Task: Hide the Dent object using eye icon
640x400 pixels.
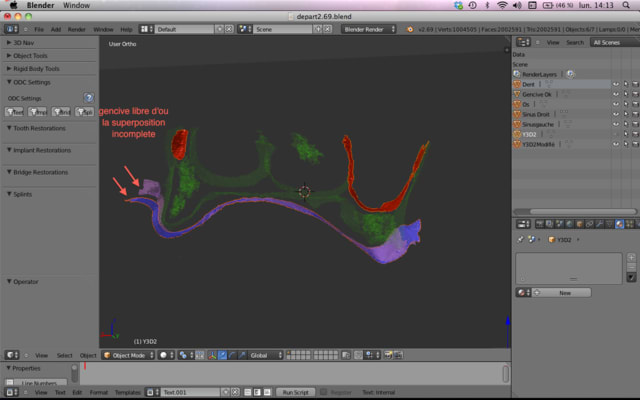Action: point(615,85)
